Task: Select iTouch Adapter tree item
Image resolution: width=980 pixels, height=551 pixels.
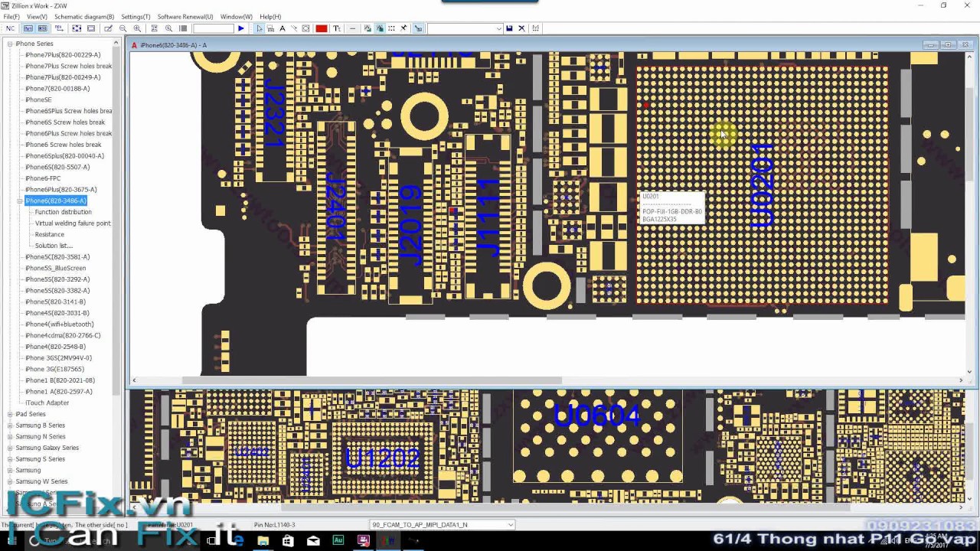Action: (x=47, y=403)
